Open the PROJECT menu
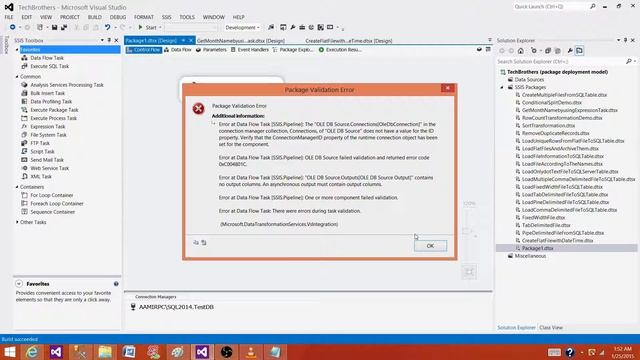The image size is (640, 360). pyautogui.click(x=70, y=17)
